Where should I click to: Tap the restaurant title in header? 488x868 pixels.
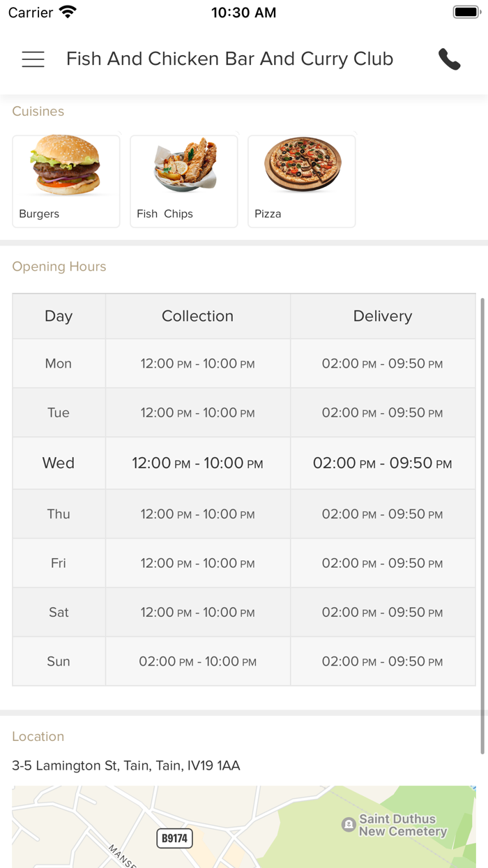(230, 59)
